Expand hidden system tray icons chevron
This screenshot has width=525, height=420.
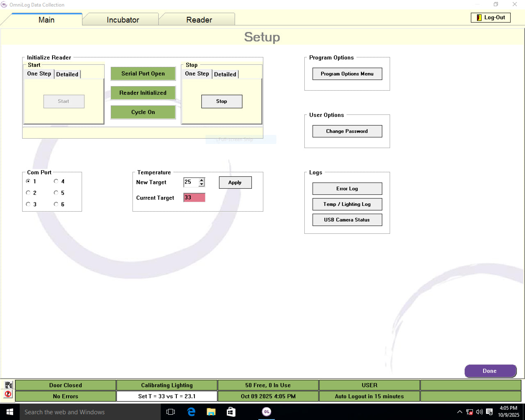pyautogui.click(x=459, y=412)
